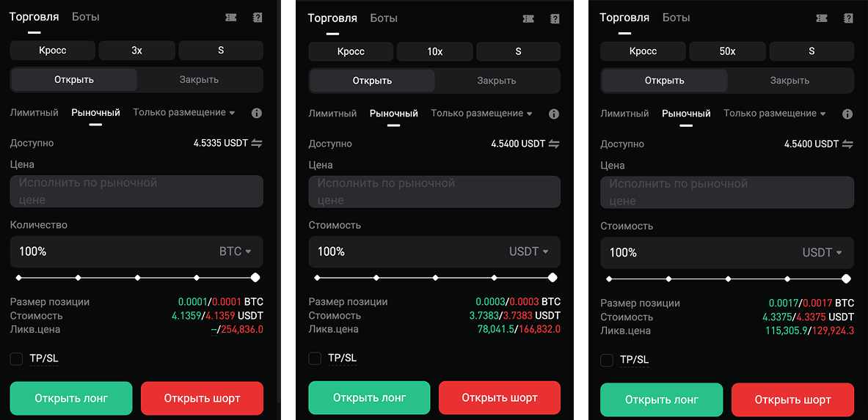
Task: Click the transfer icon beside 4.5335 USDT
Action: (x=257, y=144)
